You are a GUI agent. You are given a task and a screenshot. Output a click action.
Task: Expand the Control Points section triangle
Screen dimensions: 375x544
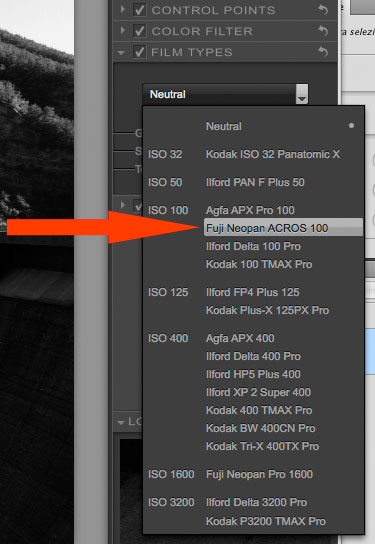[122, 9]
